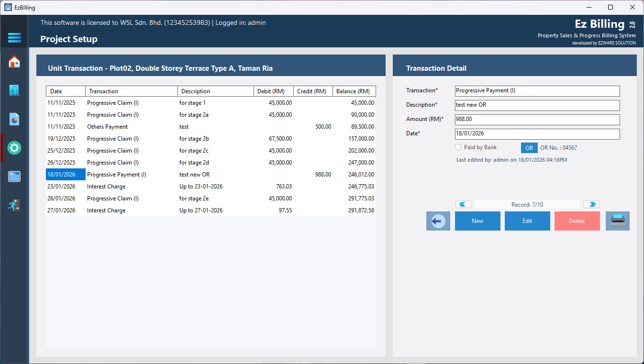Click the back arrow button
Image resolution: width=644 pixels, height=364 pixels.
click(438, 221)
